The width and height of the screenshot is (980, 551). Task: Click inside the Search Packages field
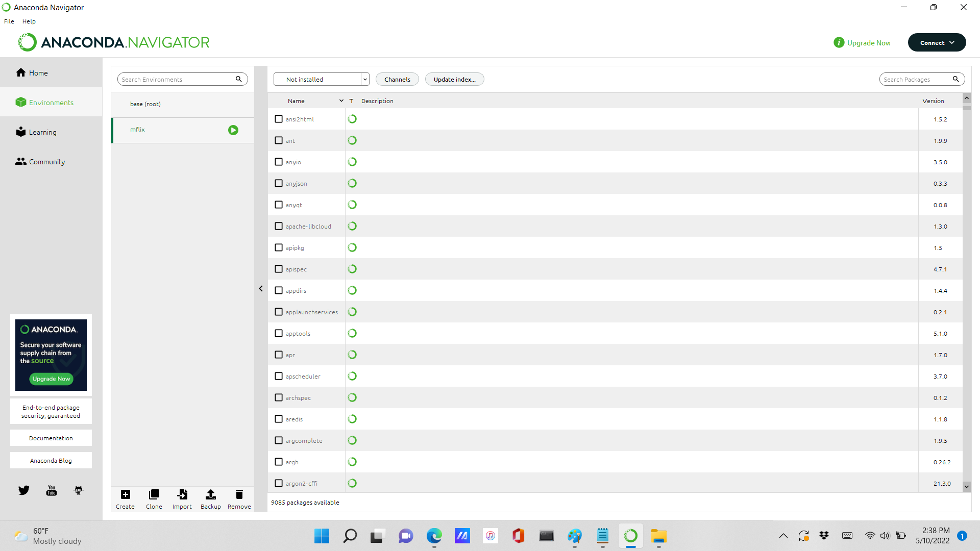coord(916,79)
